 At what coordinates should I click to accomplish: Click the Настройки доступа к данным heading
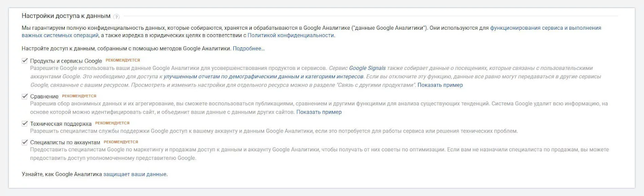point(66,16)
